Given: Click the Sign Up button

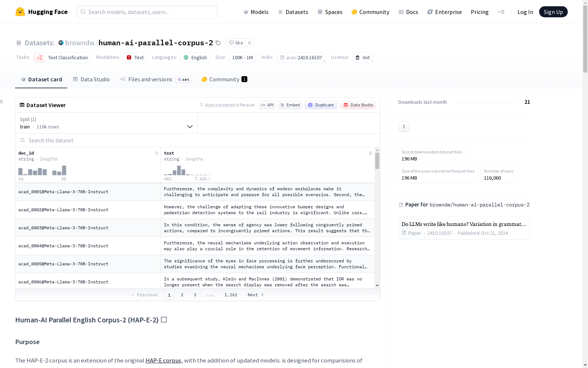Looking at the screenshot, I should pos(553,12).
